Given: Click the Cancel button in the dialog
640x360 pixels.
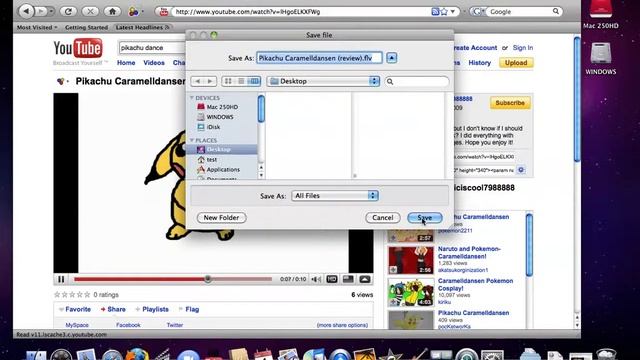Looking at the screenshot, I should 382,218.
